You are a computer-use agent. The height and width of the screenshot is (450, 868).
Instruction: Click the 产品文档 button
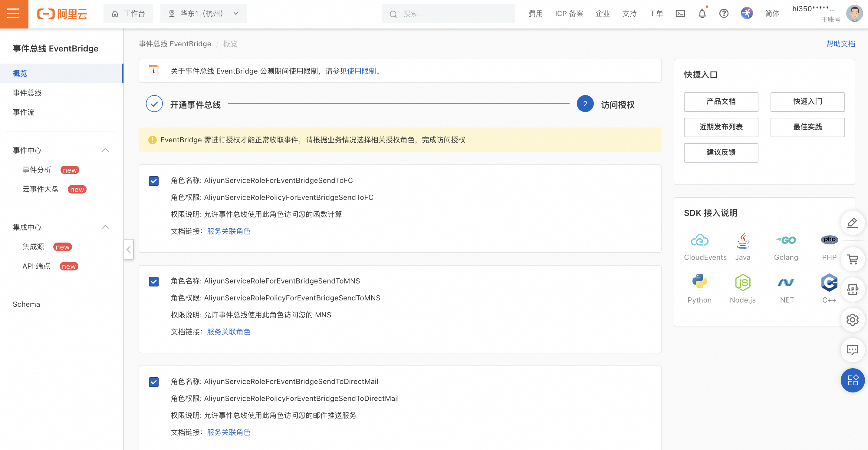721,101
